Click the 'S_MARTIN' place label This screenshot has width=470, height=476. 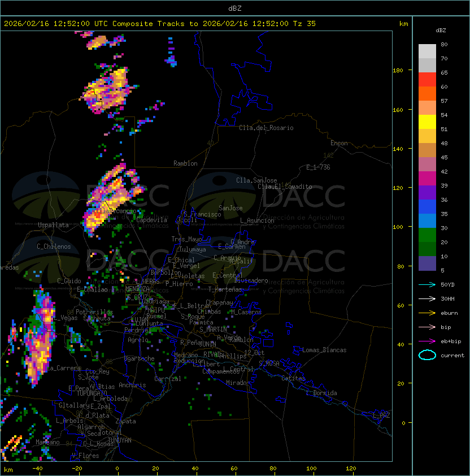coord(213,330)
